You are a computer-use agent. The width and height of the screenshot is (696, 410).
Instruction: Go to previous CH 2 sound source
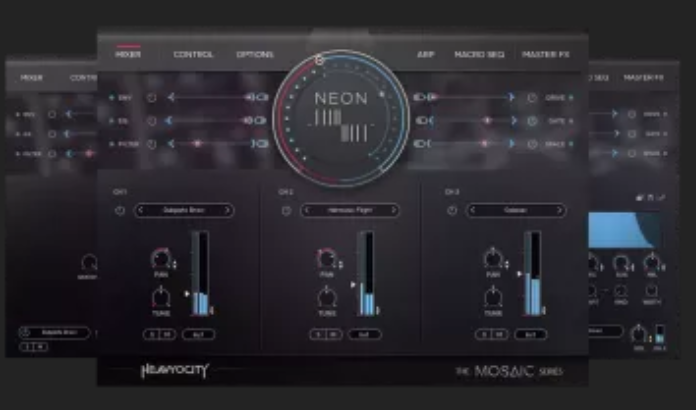[307, 210]
